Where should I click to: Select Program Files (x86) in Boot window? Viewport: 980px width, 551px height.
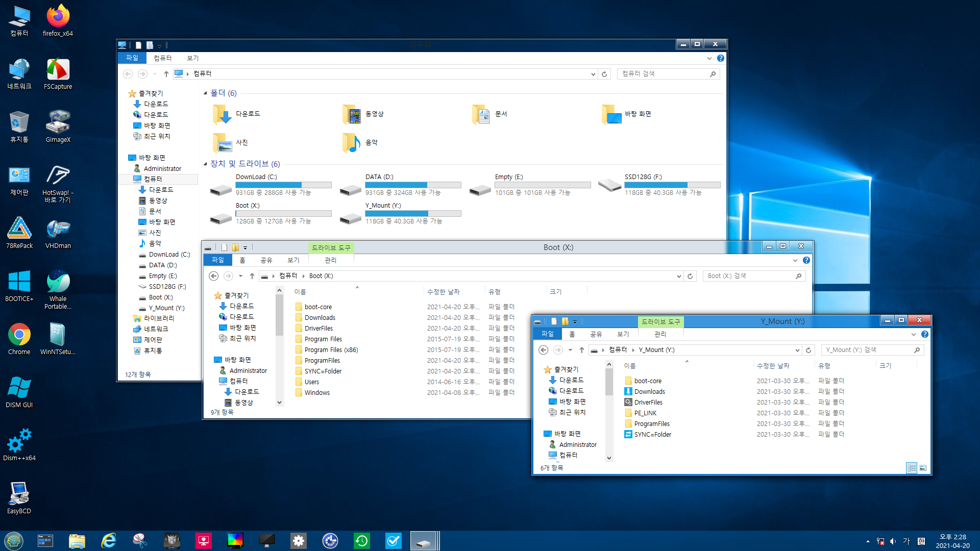331,350
